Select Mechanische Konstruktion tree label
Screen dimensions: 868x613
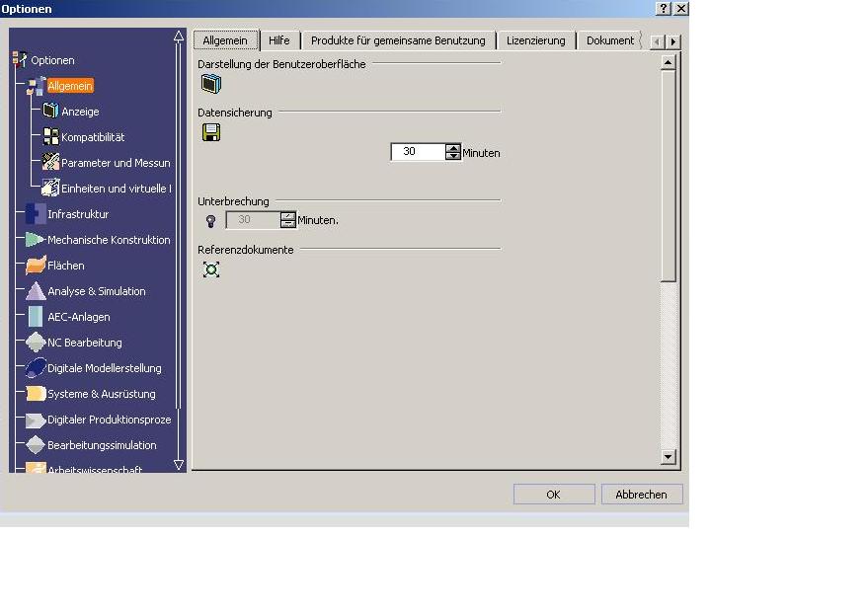click(109, 240)
